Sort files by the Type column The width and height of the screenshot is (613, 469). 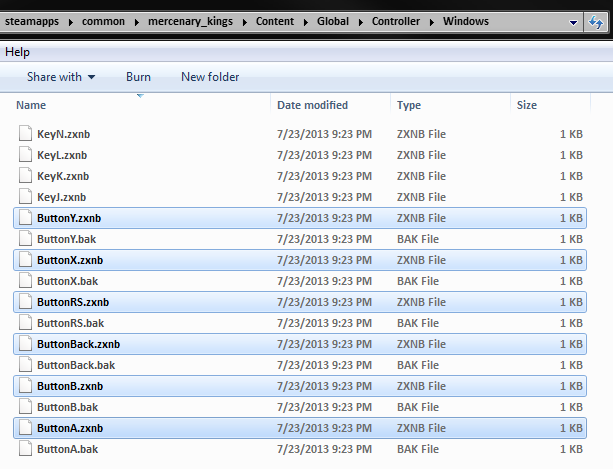click(409, 105)
